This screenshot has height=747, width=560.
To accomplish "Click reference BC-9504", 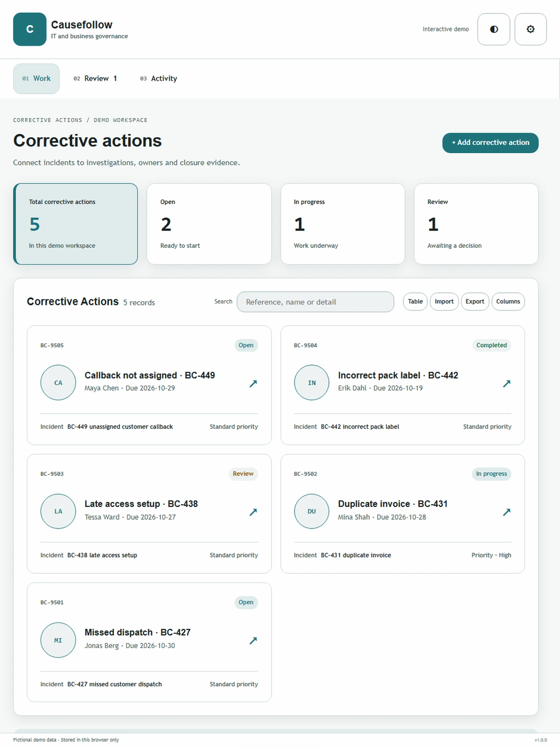I will click(x=305, y=345).
